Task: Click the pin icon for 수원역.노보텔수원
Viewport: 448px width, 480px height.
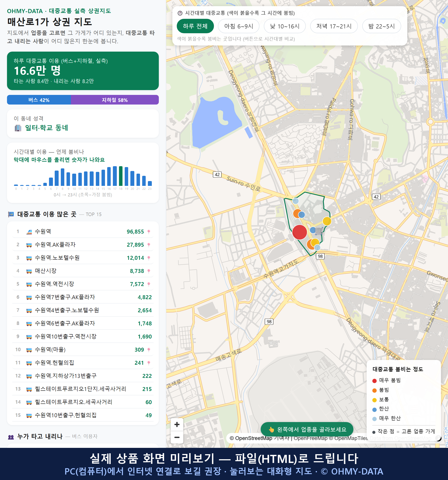Action: click(x=149, y=258)
